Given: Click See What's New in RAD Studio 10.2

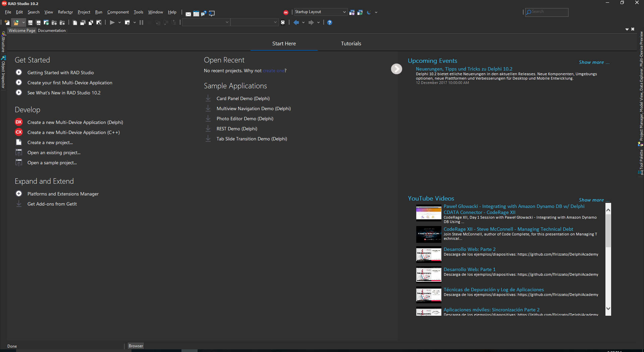Looking at the screenshot, I should pos(64,93).
